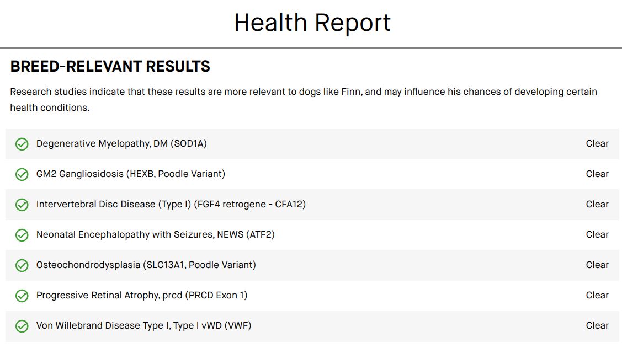
Task: Click the checkmark icon for Intervertebral Disc Disease
Action: pyautogui.click(x=22, y=205)
